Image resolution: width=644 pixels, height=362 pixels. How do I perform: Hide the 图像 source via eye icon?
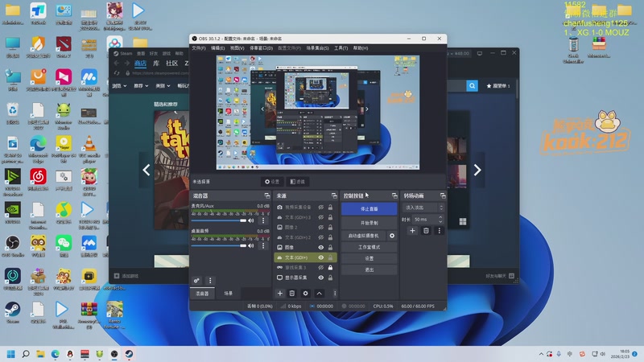click(x=320, y=248)
